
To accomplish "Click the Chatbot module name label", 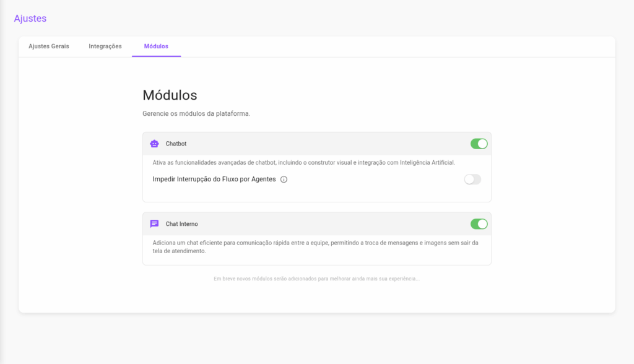I will 176,144.
